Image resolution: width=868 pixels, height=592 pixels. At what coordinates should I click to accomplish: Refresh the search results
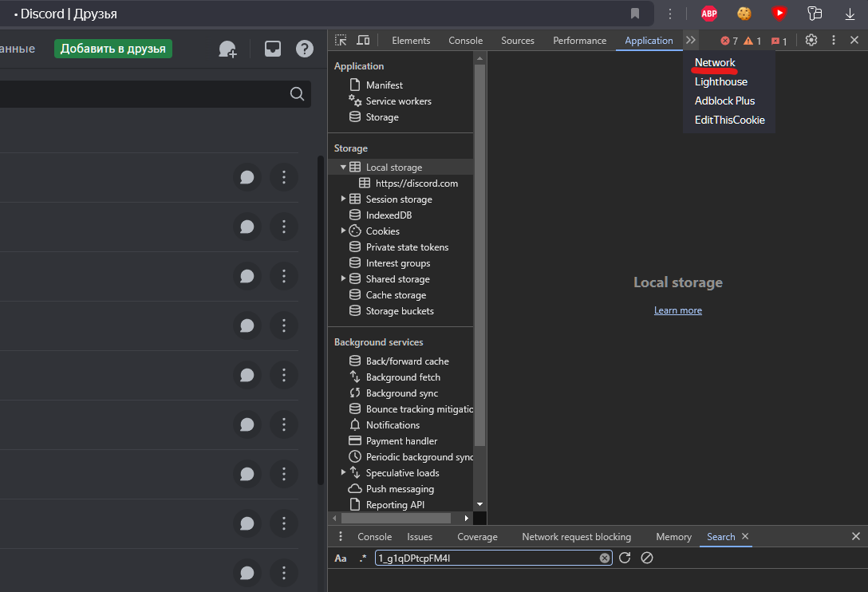[x=625, y=558]
